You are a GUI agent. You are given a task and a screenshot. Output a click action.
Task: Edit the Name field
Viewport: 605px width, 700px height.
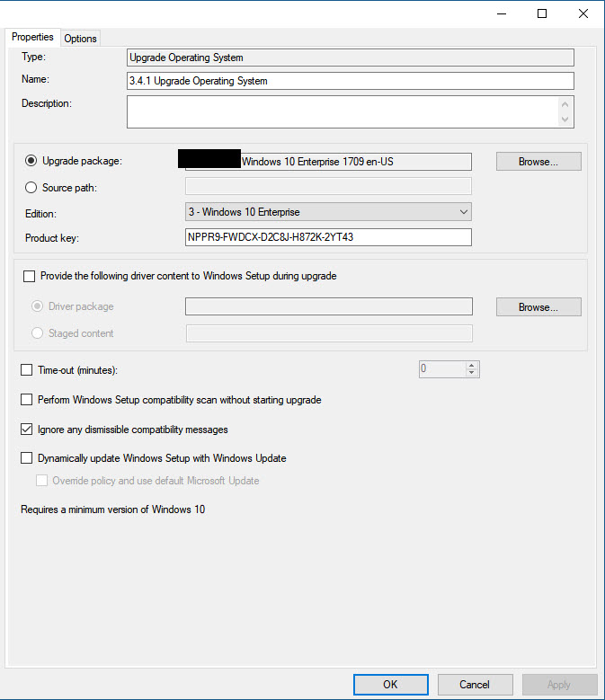tap(350, 81)
